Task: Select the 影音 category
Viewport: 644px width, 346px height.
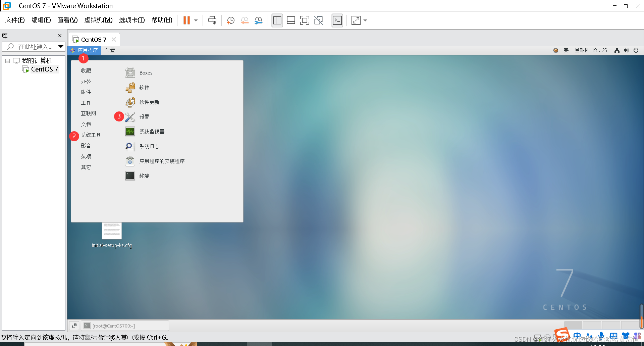Action: [x=86, y=146]
